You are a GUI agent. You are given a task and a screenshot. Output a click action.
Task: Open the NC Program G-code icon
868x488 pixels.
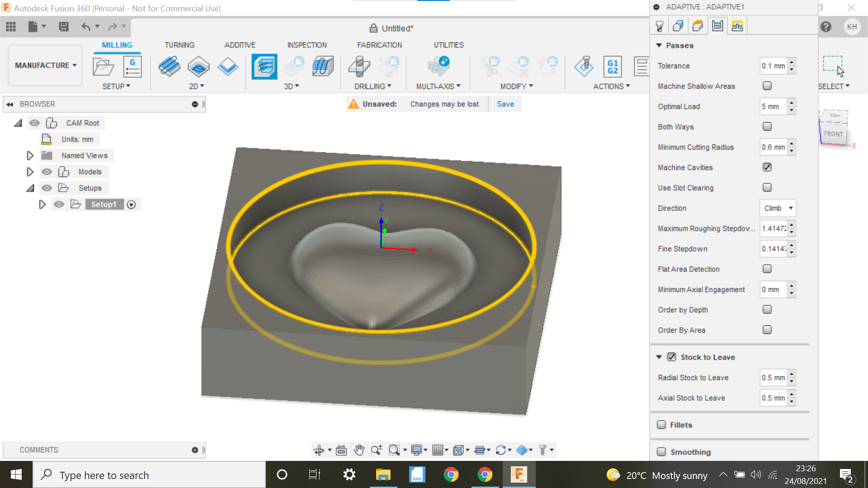[x=132, y=67]
